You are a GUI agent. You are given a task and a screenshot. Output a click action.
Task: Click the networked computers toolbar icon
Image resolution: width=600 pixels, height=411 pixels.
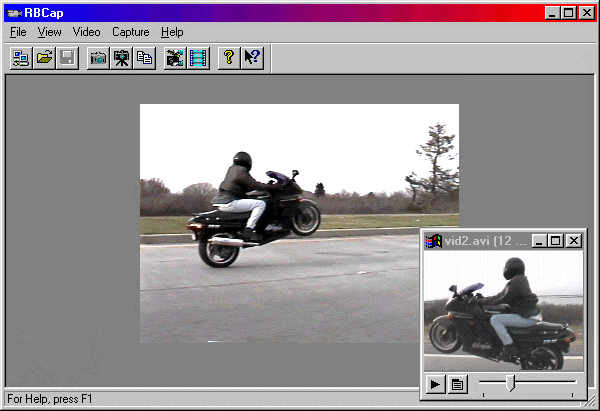[x=21, y=58]
